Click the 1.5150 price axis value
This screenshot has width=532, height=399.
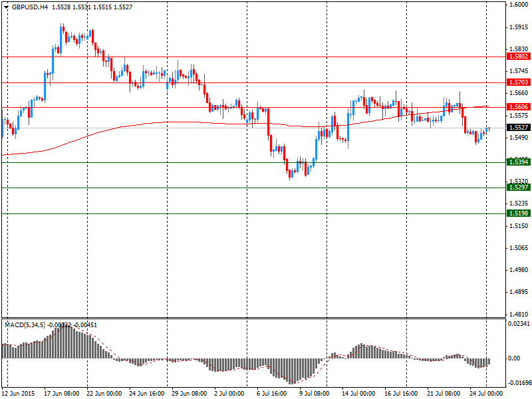519,226
